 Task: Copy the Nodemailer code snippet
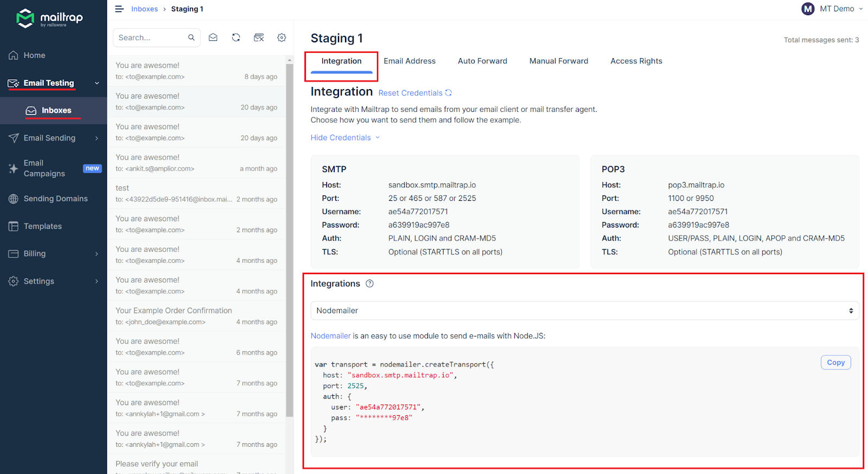coord(835,363)
